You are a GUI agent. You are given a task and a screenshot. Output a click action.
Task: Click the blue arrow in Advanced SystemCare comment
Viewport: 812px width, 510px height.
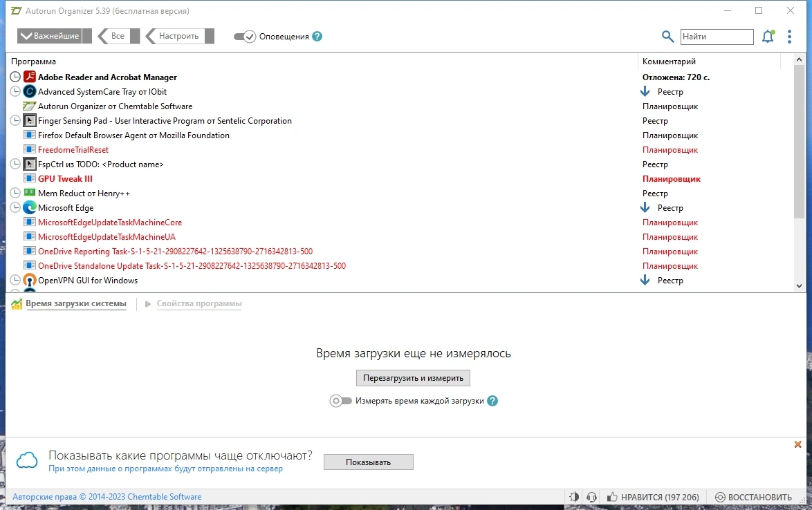[x=645, y=91]
